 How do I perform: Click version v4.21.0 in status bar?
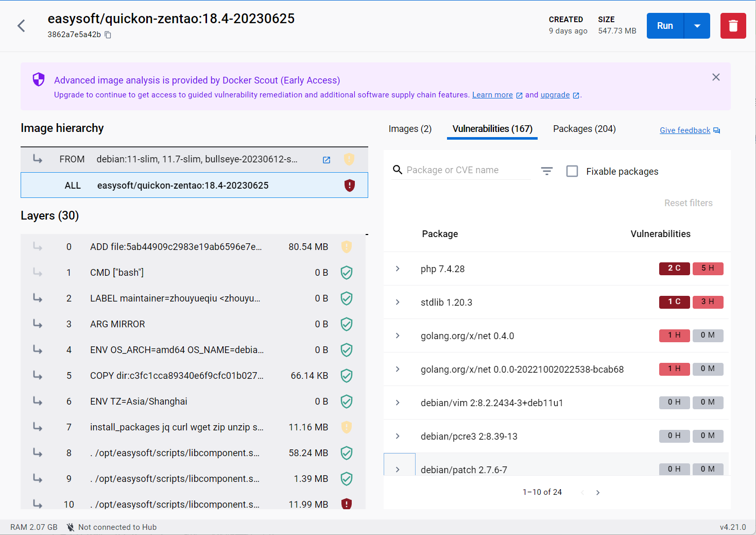tap(733, 527)
